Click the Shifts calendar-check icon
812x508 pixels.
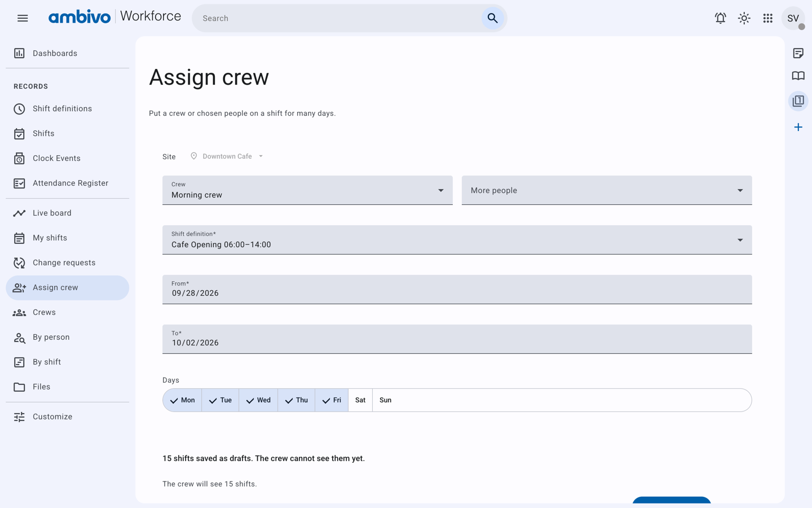point(19,133)
